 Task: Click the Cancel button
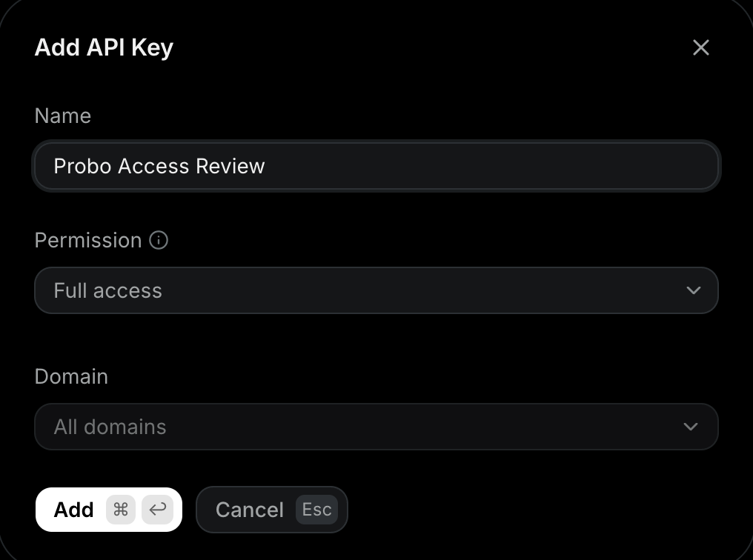pos(272,510)
